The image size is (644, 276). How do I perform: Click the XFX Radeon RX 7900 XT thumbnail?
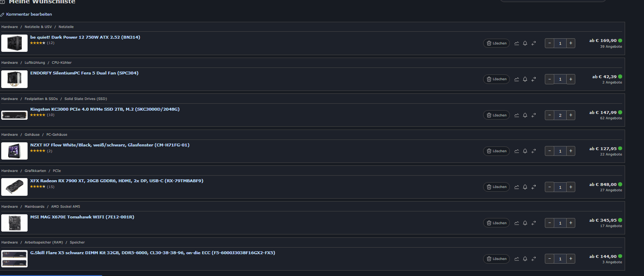pos(14,187)
